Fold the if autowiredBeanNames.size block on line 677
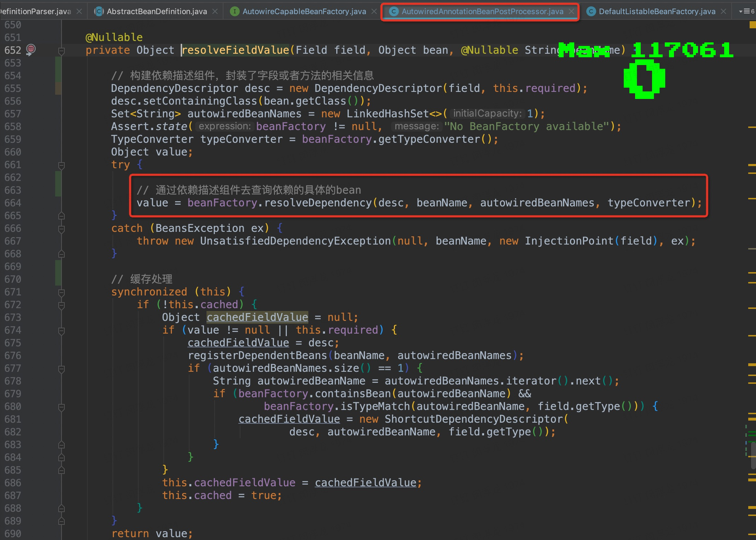The width and height of the screenshot is (756, 540). (61, 369)
